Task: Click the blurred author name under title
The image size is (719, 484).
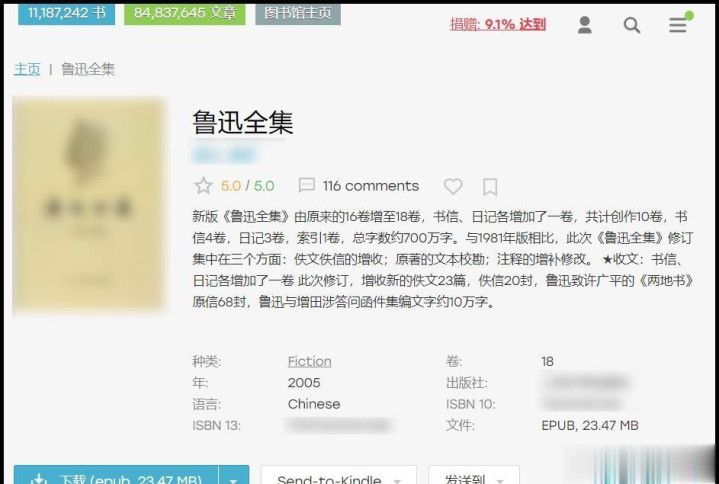Action: click(x=224, y=155)
